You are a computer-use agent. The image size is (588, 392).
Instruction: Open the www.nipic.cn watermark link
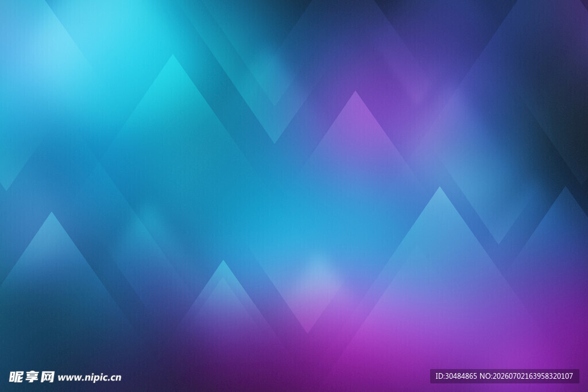pos(90,378)
